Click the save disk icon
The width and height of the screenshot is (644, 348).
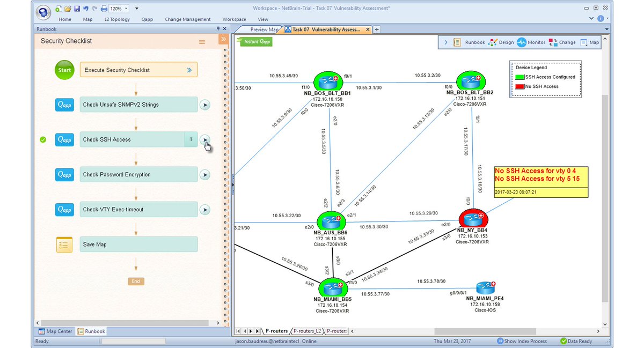pyautogui.click(x=77, y=9)
